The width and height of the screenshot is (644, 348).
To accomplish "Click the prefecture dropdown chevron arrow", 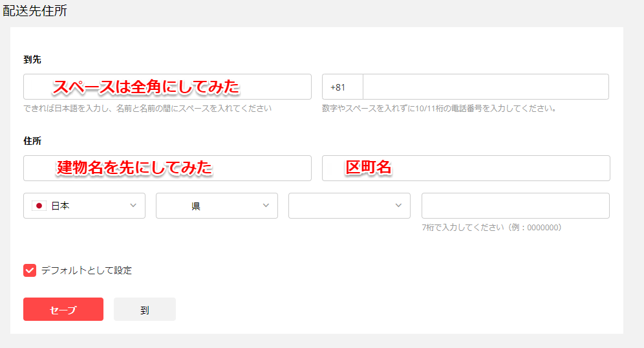I will (x=266, y=206).
